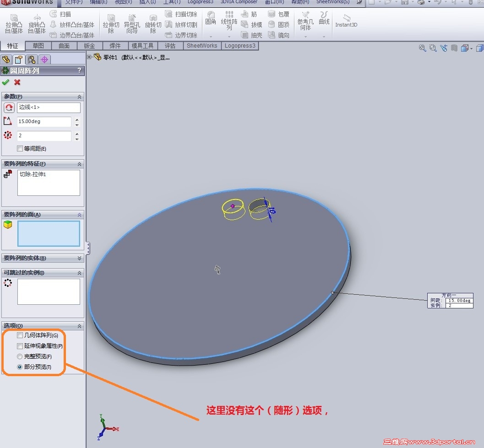Choose the 放样凸台/基体 loft tool
The image size is (484, 448).
coord(72,25)
